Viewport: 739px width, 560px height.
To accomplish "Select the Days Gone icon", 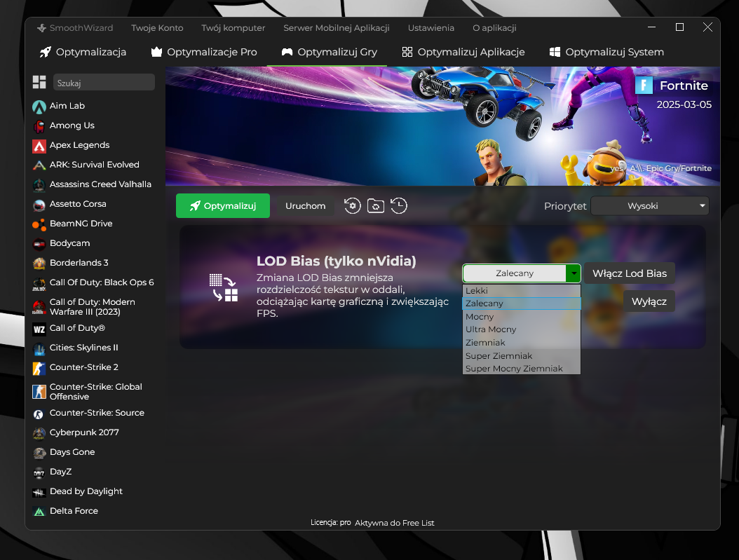I will click(x=39, y=453).
